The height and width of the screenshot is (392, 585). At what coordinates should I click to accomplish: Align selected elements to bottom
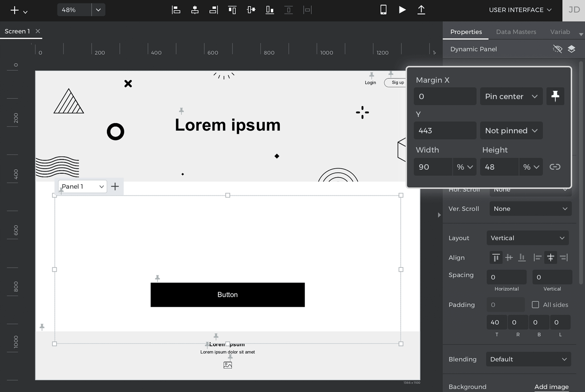pos(270,10)
